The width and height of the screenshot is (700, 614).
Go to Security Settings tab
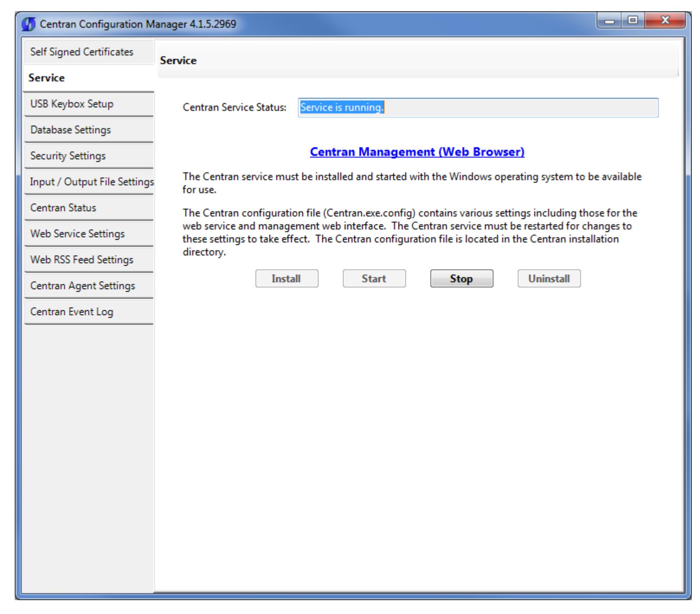pyautogui.click(x=89, y=156)
